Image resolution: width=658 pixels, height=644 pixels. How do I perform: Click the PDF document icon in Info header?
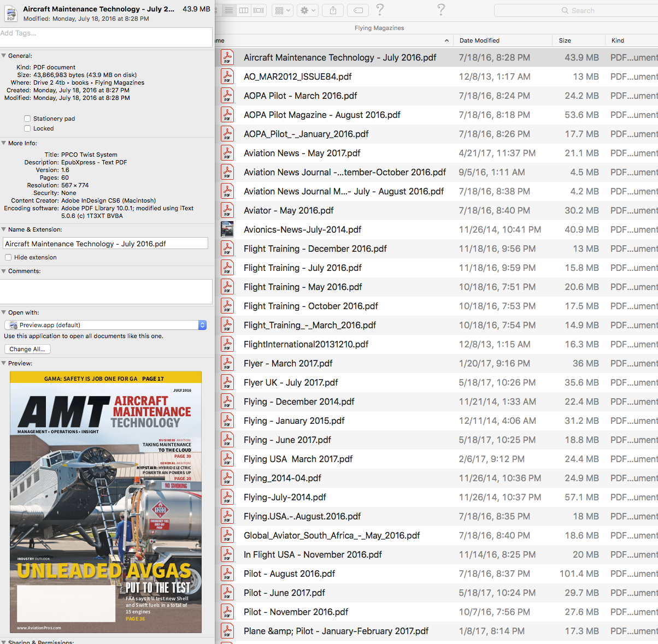(x=11, y=14)
